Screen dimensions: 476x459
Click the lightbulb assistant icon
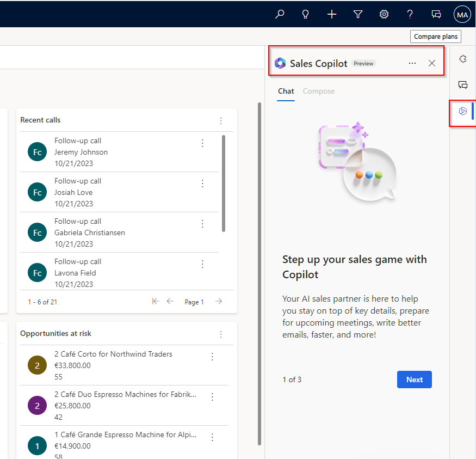point(305,14)
